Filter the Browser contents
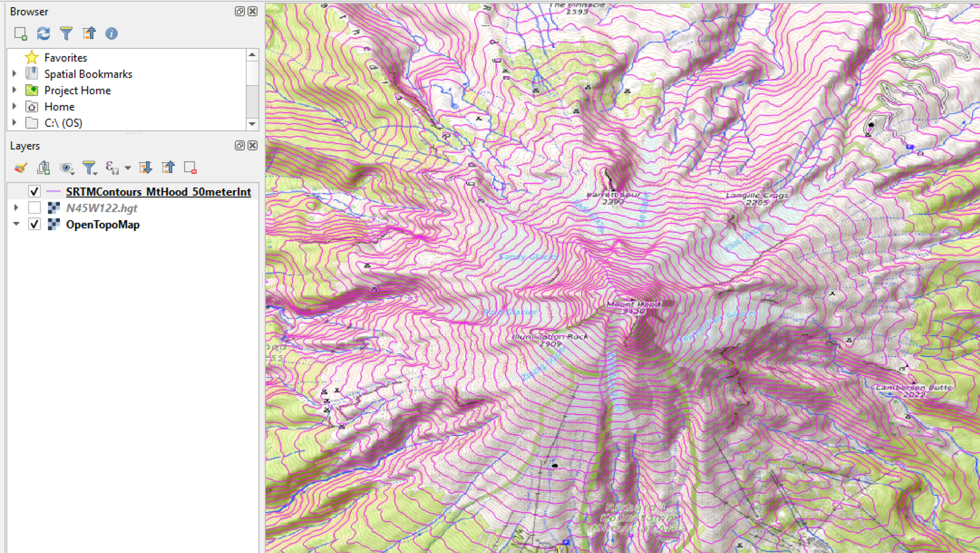980x553 pixels. (x=66, y=33)
